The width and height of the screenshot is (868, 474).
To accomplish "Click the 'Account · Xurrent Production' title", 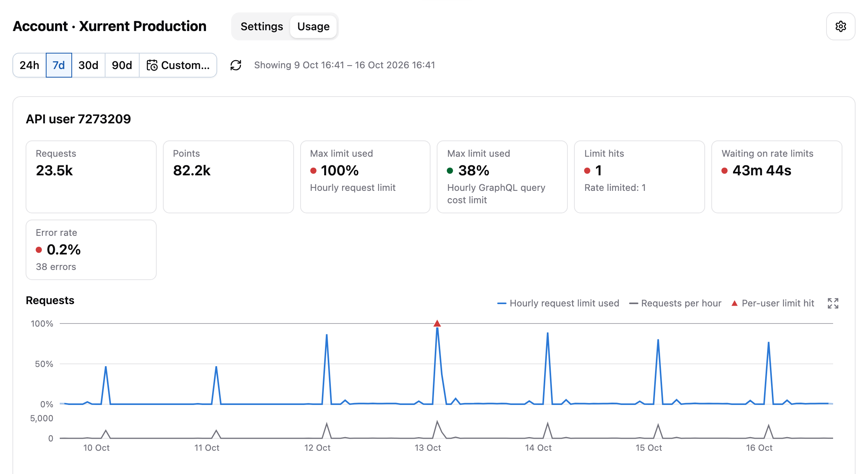I will pyautogui.click(x=110, y=26).
